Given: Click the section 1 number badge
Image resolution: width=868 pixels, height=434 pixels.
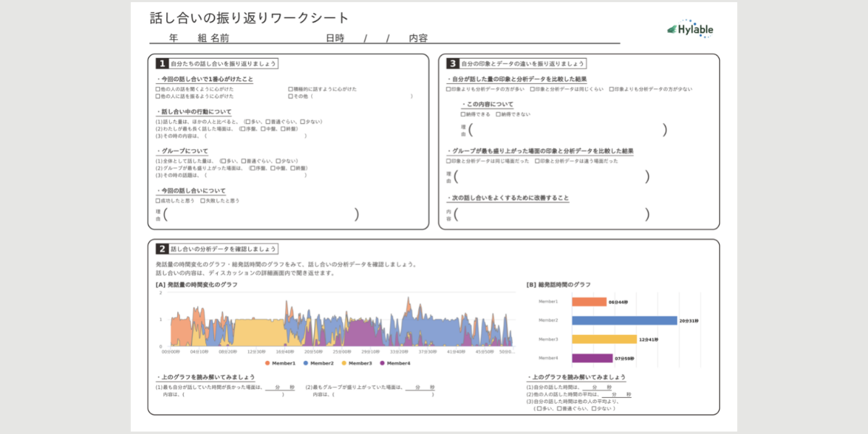Looking at the screenshot, I should click(x=163, y=64).
